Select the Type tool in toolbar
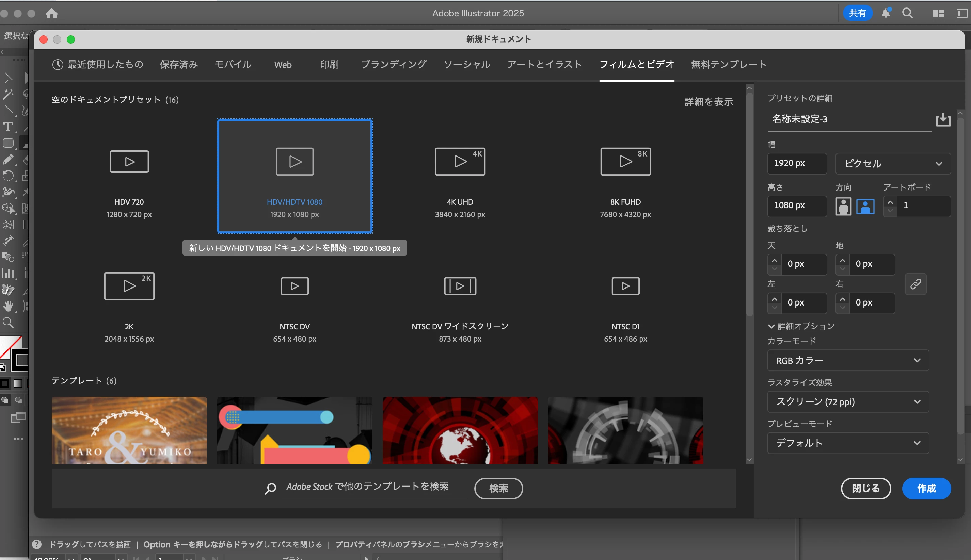The height and width of the screenshot is (560, 971). coord(8,127)
